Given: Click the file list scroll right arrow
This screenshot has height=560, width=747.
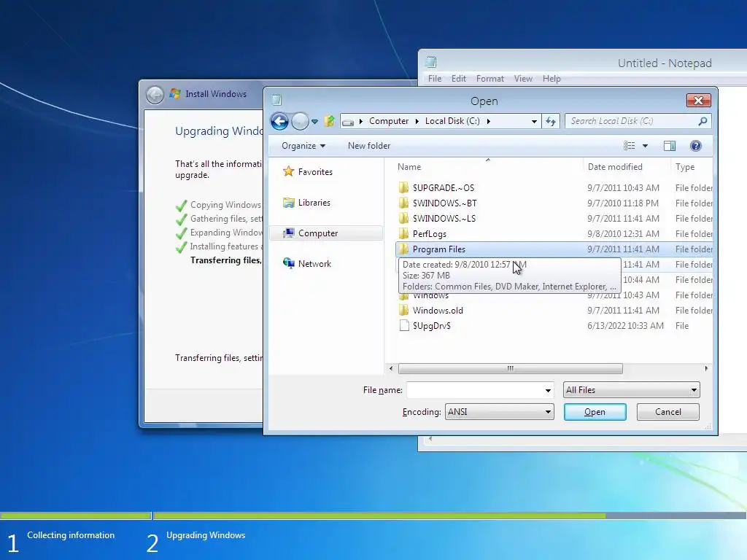Looking at the screenshot, I should [706, 368].
